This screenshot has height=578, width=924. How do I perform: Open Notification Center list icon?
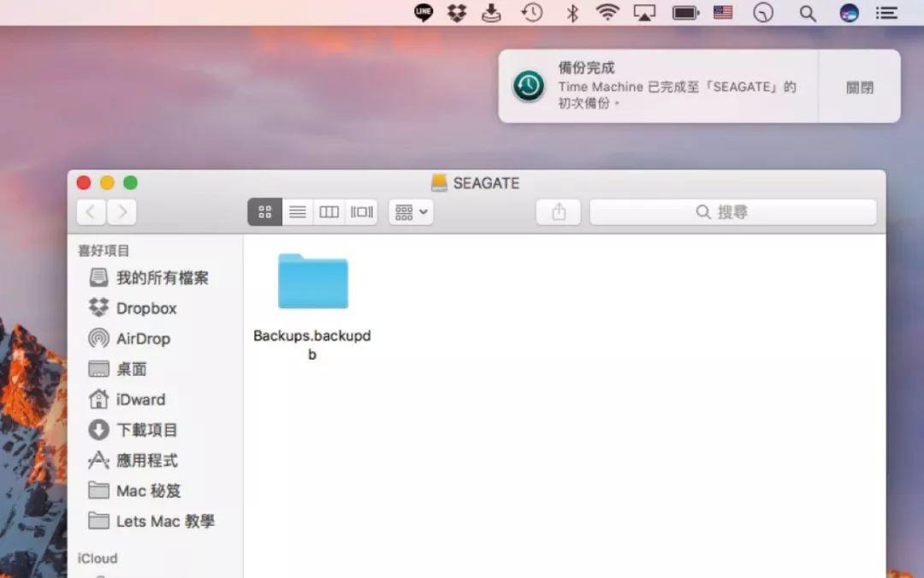pyautogui.click(x=887, y=12)
